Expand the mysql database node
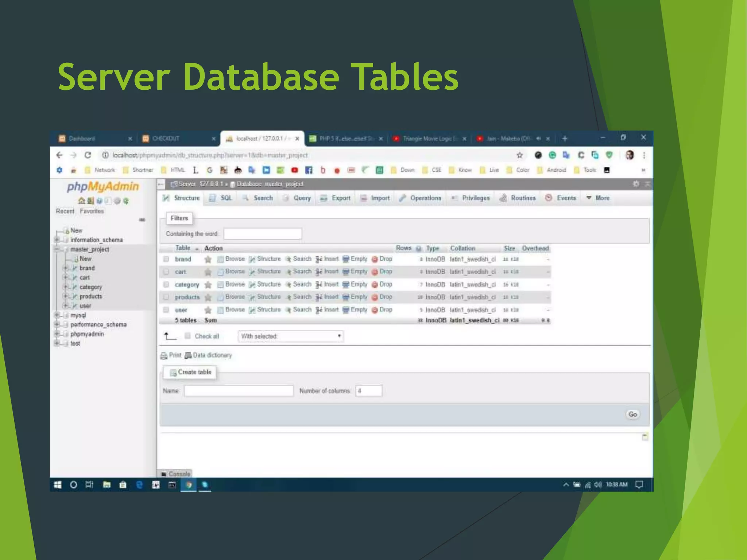The image size is (747, 560). point(57,315)
